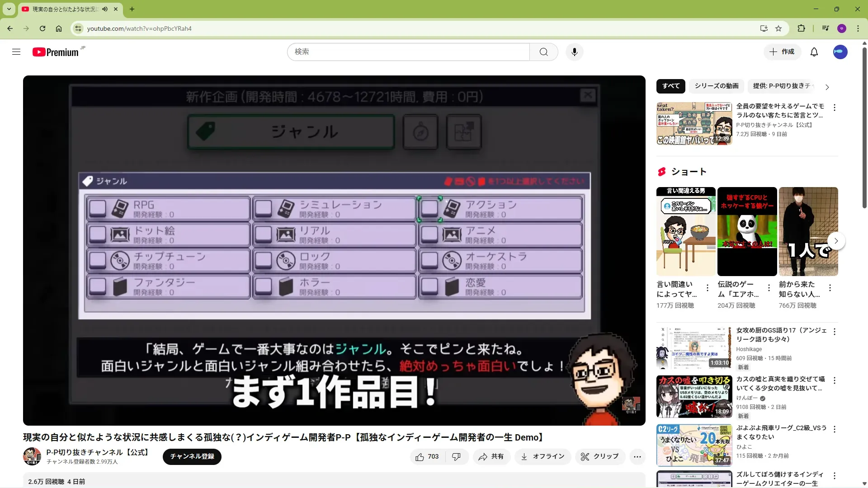The height and width of the screenshot is (488, 868).
Task: Tick the RPG genre checkbox in the video
Action: point(97,209)
